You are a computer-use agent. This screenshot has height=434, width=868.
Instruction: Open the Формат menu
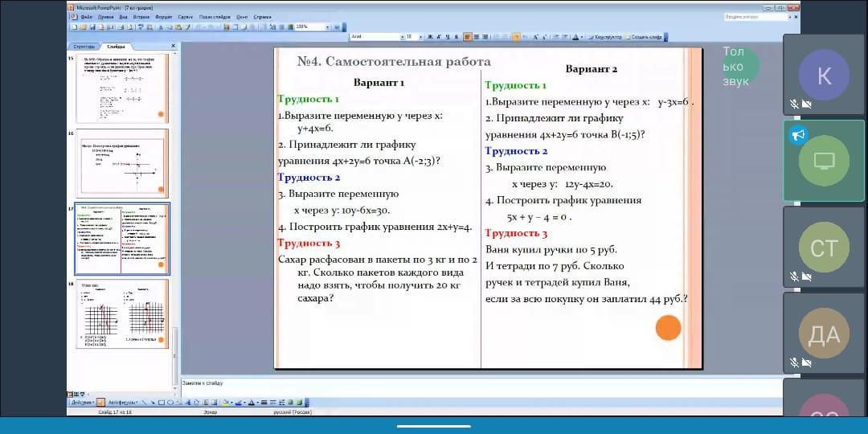(164, 17)
